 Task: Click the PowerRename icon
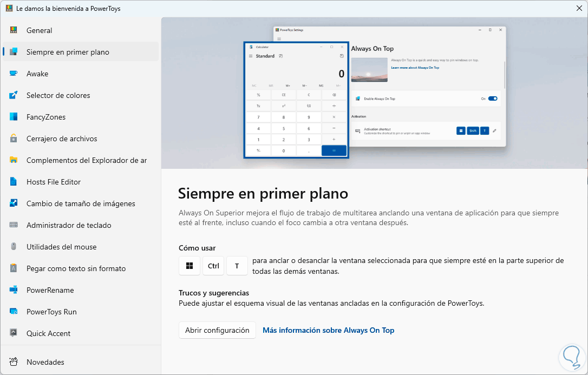click(x=14, y=290)
